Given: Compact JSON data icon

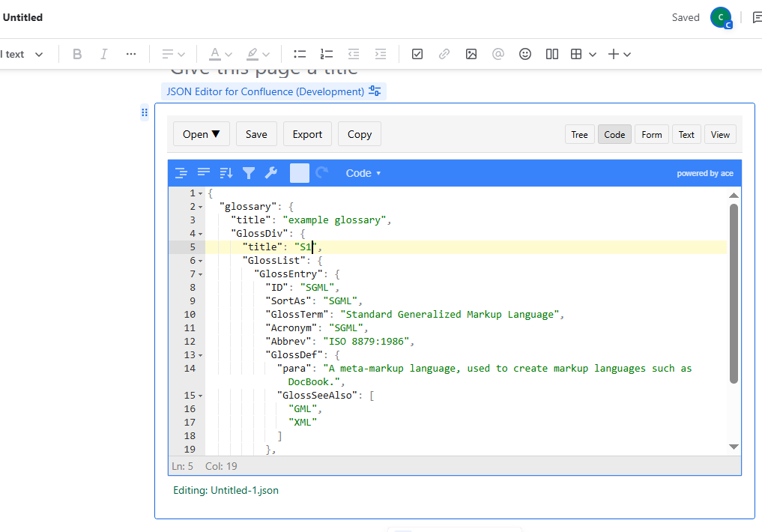Looking at the screenshot, I should 204,173.
